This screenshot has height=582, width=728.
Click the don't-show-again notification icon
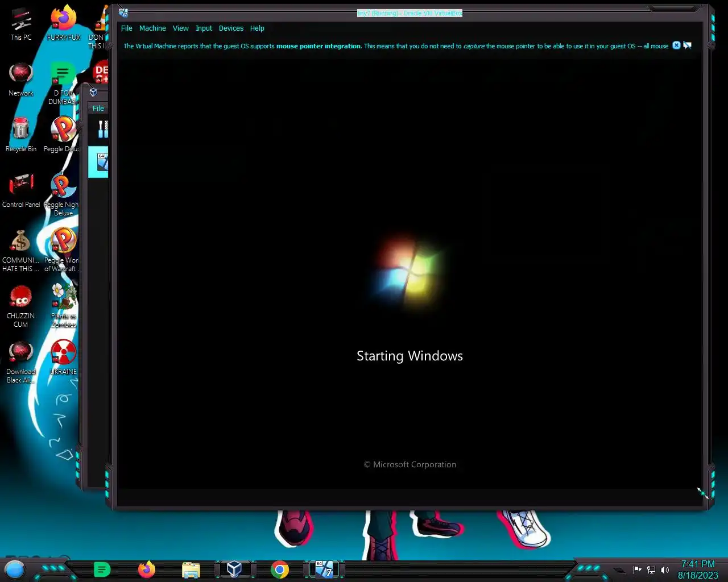pos(687,45)
